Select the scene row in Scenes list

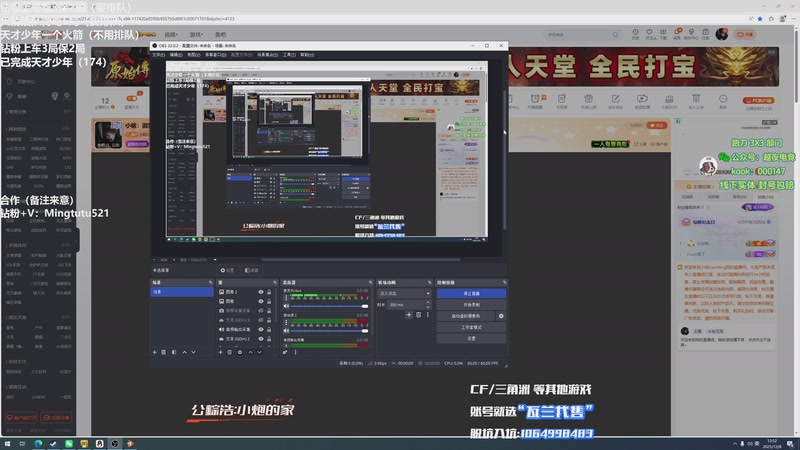point(182,292)
